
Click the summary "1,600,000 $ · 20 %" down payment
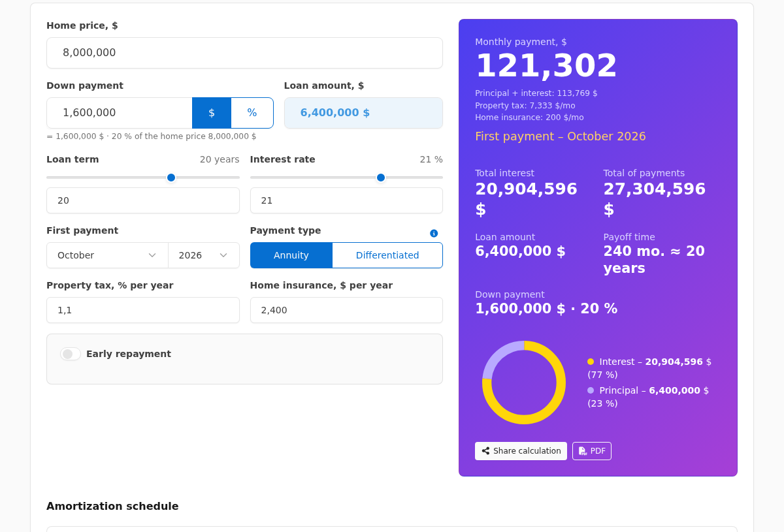(x=546, y=309)
